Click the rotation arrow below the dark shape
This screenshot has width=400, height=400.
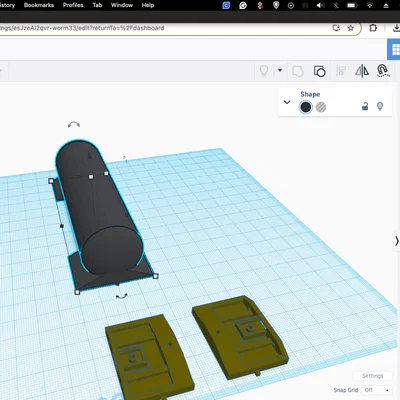121,296
